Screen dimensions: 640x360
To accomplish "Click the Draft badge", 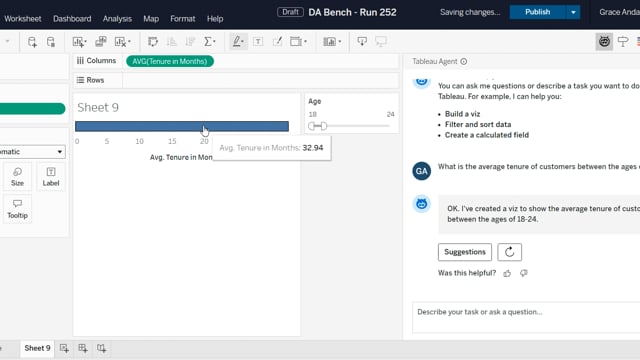I will 290,12.
